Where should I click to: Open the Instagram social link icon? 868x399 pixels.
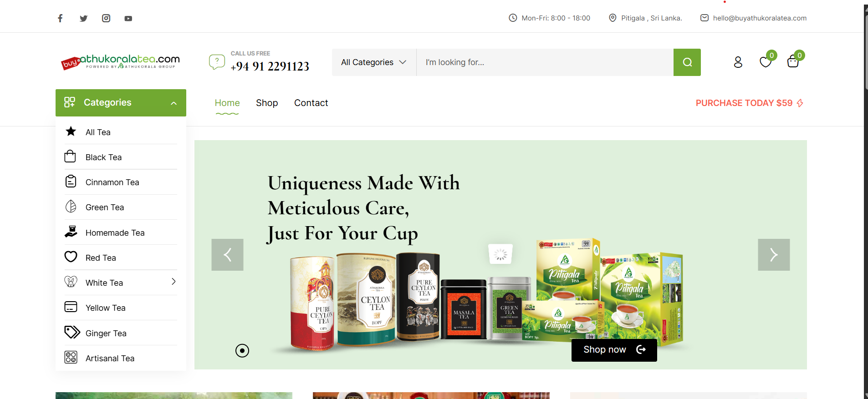coord(106,18)
